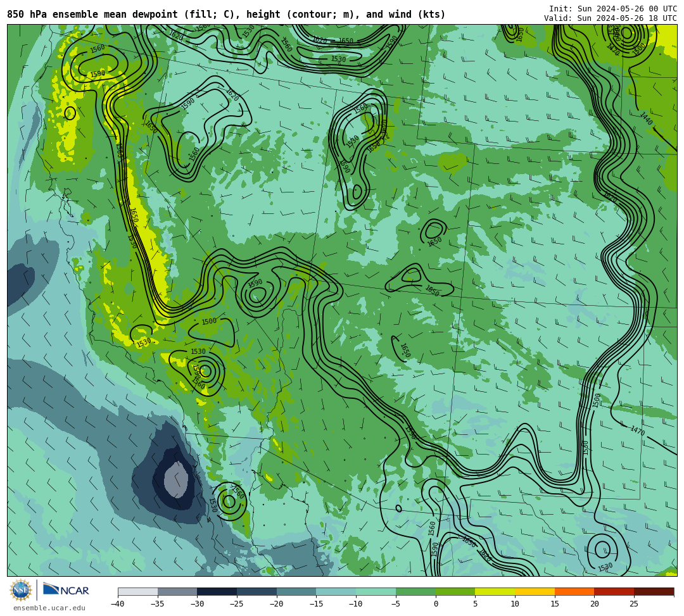Image resolution: width=684 pixels, height=616 pixels.
Task: Click the 25 colorbar tick label
Action: pos(634,604)
